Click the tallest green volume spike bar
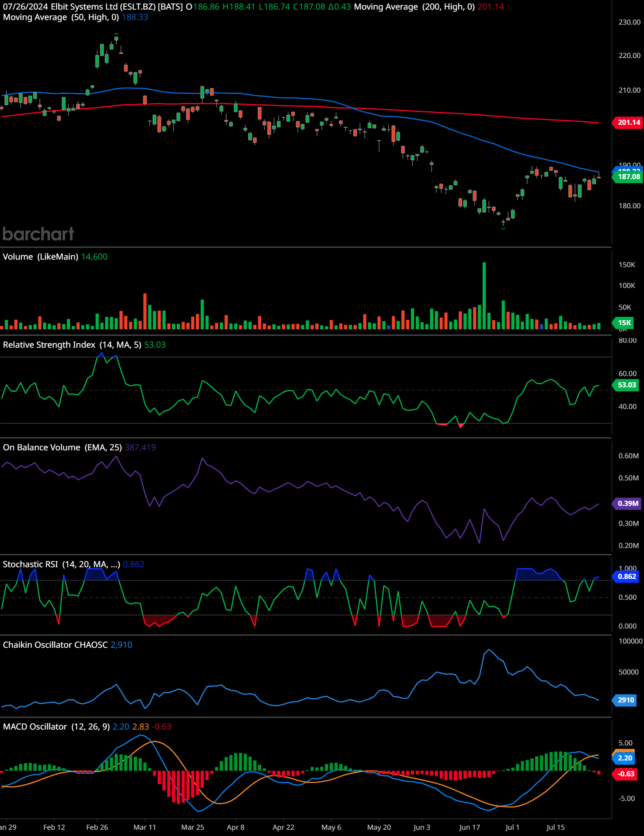The image size is (644, 836). pyautogui.click(x=484, y=296)
